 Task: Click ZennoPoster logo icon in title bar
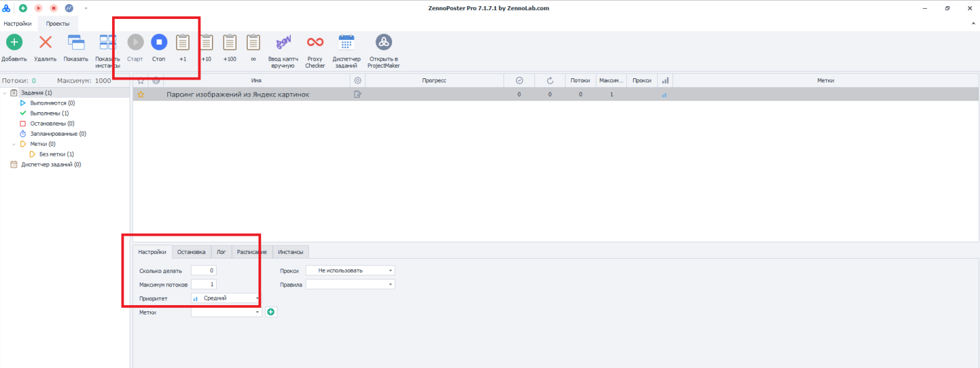7,8
